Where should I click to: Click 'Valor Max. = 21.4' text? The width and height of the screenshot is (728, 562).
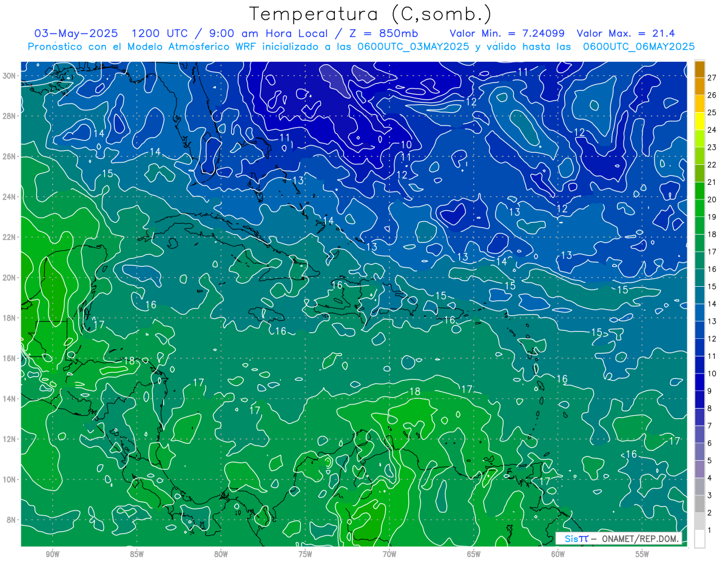[x=625, y=33]
